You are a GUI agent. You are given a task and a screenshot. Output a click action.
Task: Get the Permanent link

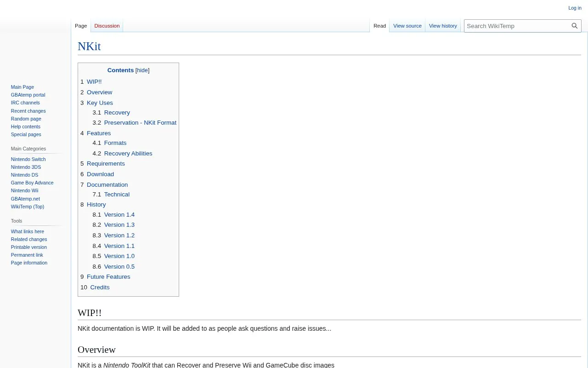tap(27, 255)
